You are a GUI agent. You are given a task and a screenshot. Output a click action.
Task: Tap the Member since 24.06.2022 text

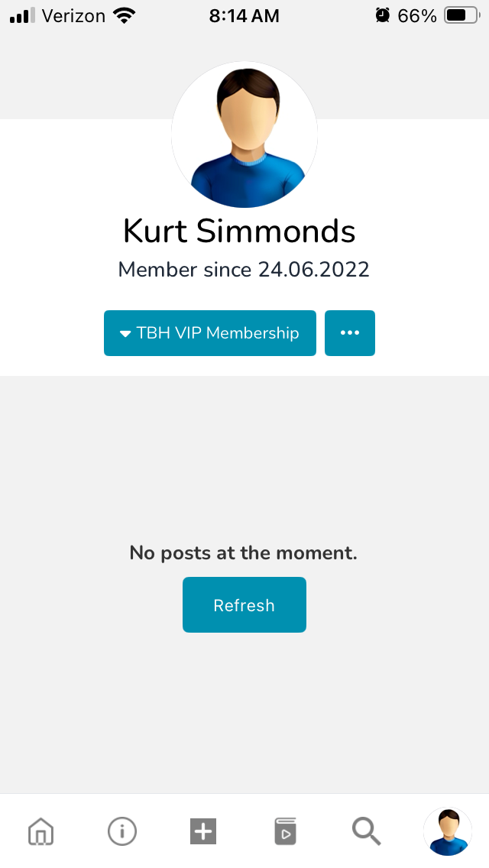point(244,269)
